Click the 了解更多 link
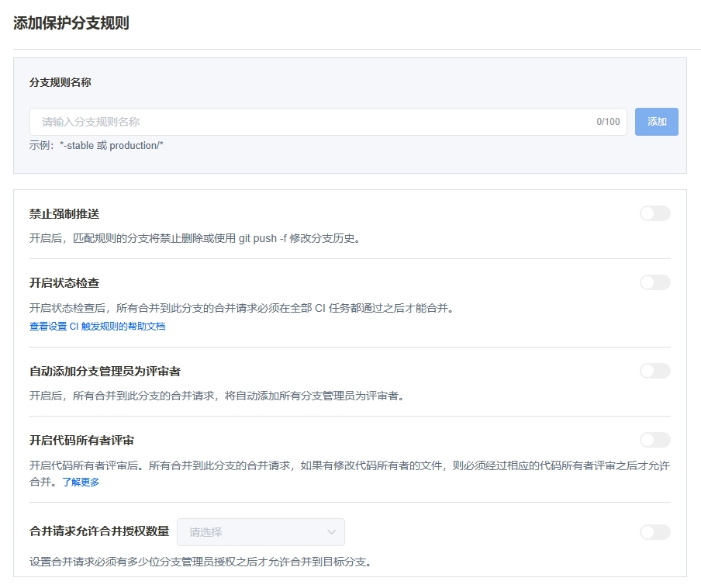 coord(81,482)
